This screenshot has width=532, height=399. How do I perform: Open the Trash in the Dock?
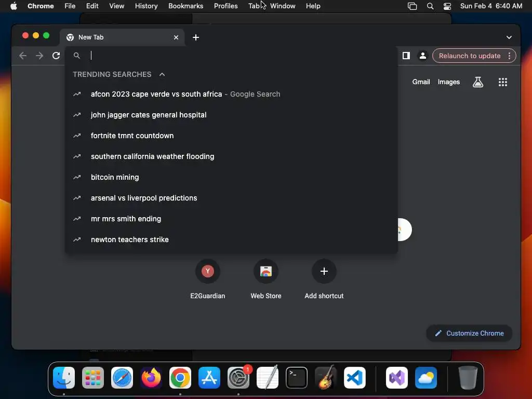pos(468,378)
